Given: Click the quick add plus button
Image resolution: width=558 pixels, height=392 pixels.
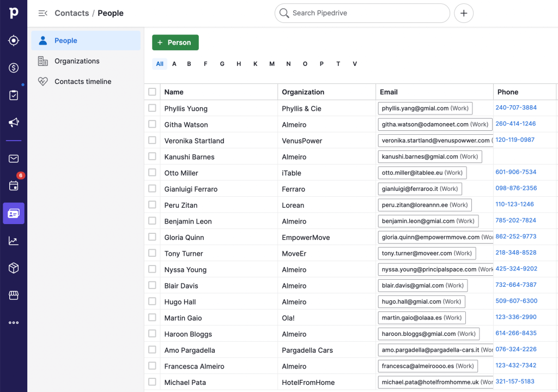Looking at the screenshot, I should pyautogui.click(x=463, y=13).
